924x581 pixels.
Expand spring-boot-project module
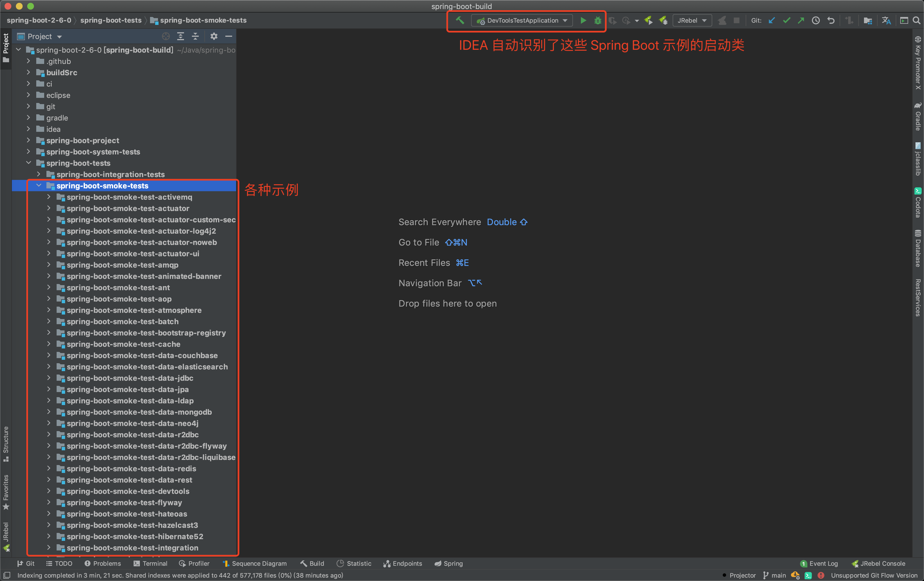pyautogui.click(x=29, y=140)
